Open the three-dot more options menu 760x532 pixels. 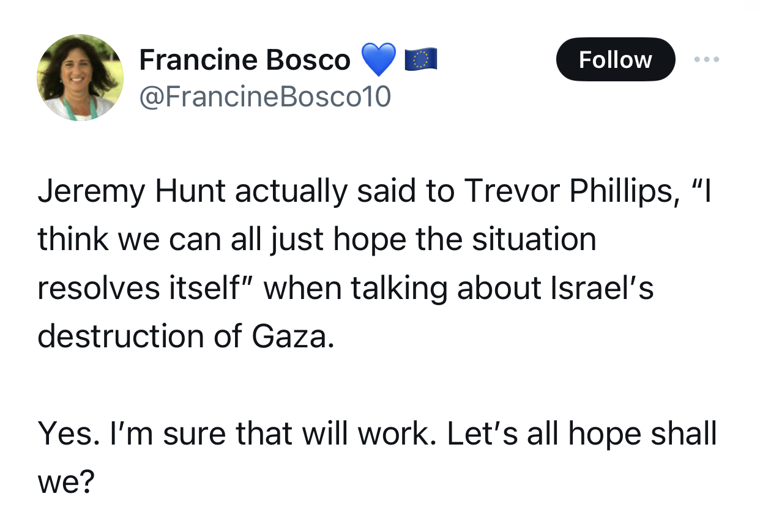point(707,59)
